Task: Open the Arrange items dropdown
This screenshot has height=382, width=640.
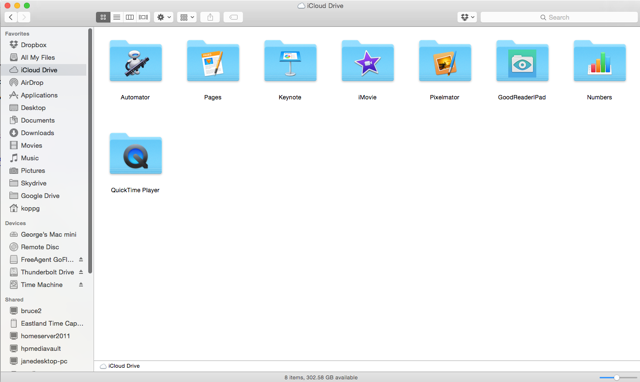Action: click(x=187, y=17)
